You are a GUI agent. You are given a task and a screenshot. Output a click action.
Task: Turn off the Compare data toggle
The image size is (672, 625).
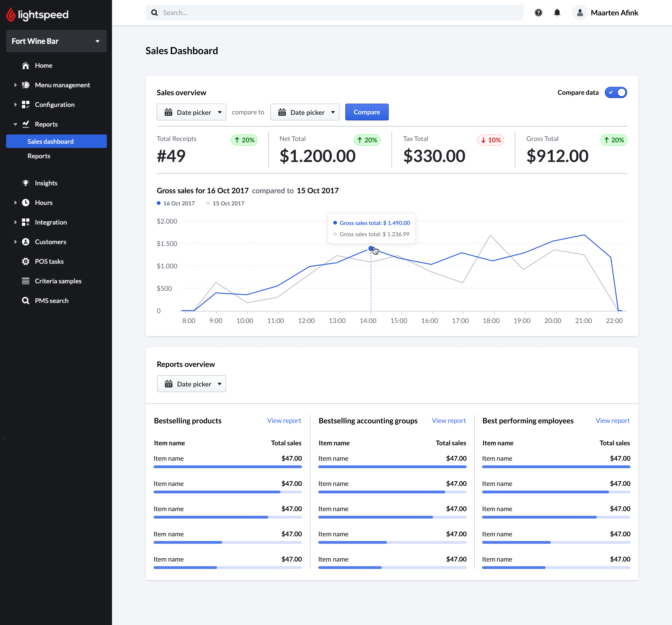point(616,93)
